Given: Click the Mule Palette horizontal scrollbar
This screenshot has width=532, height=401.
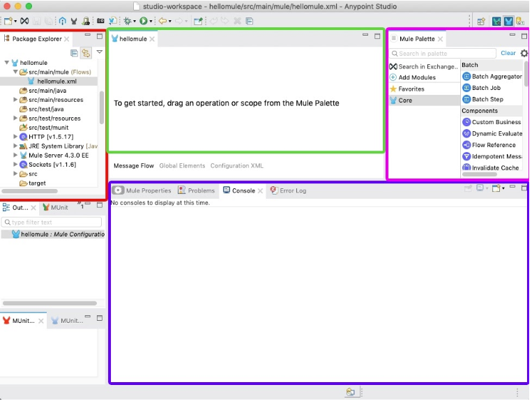Looking at the screenshot, I should 480,174.
